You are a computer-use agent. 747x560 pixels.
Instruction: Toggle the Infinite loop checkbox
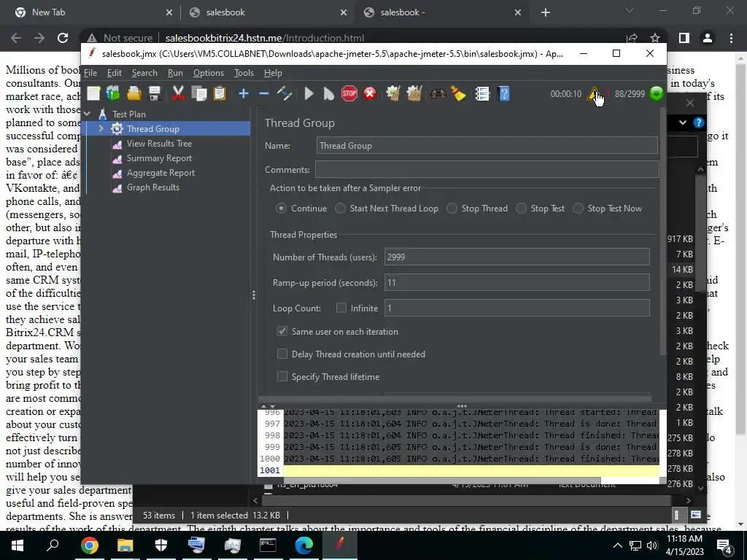(x=341, y=308)
